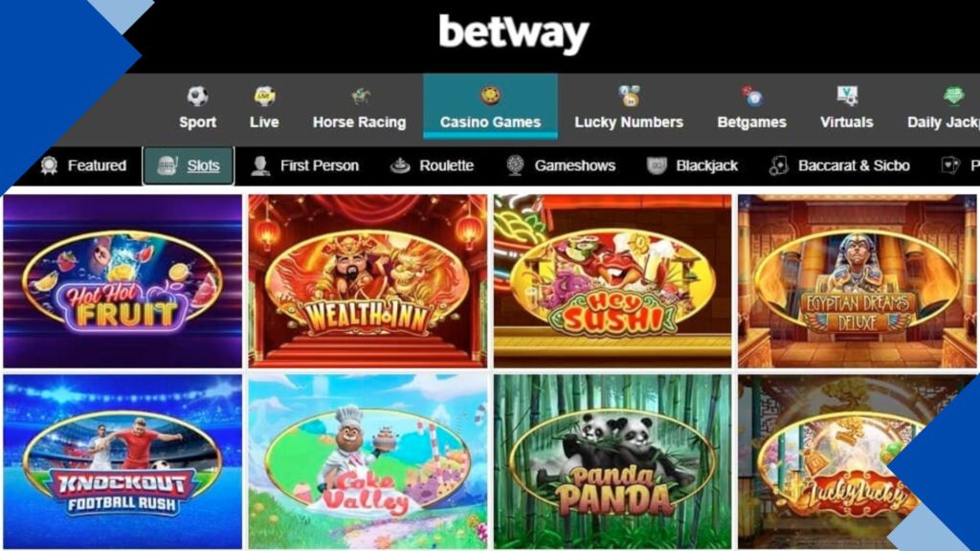Open Egyptian Dreams Deluxe game

[x=857, y=281]
